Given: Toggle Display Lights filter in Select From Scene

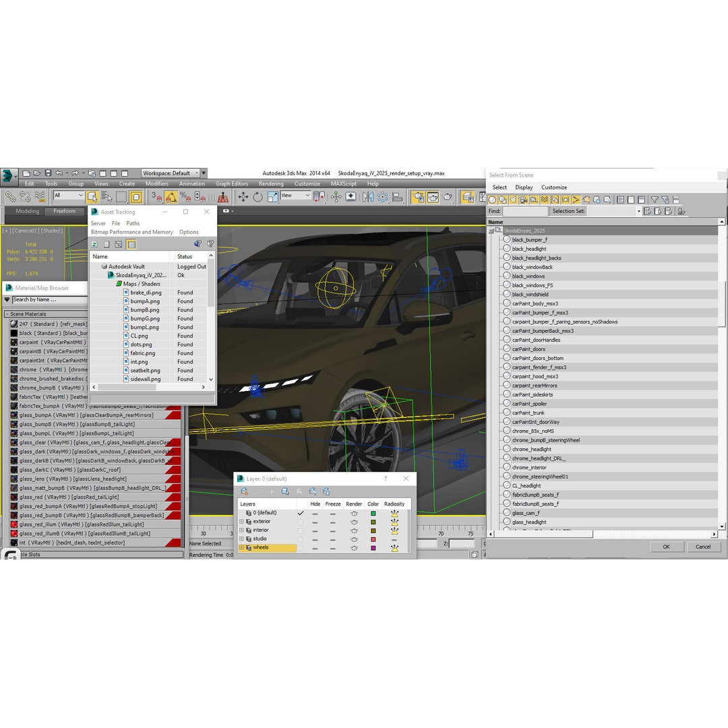Looking at the screenshot, I should pyautogui.click(x=513, y=200).
